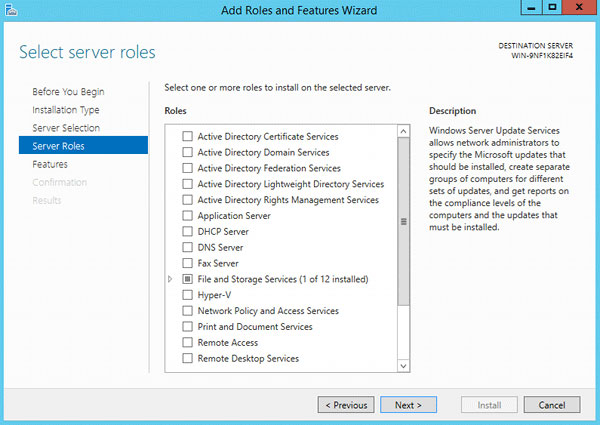Image resolution: width=600 pixels, height=425 pixels.
Task: Proceed with the Next button
Action: tap(408, 405)
